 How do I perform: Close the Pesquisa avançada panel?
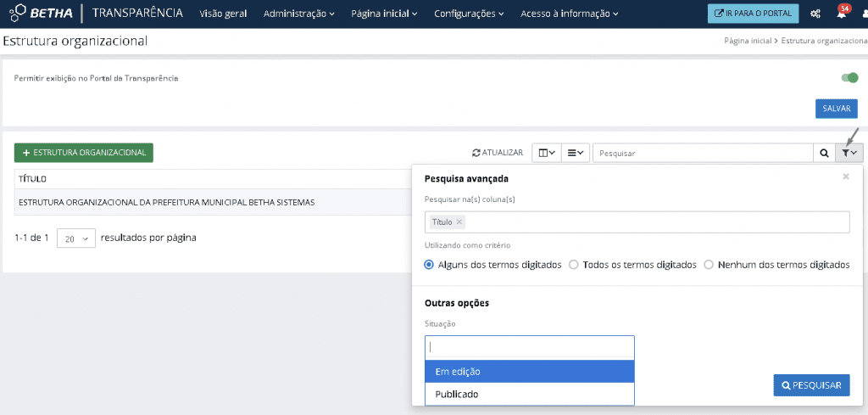845,177
